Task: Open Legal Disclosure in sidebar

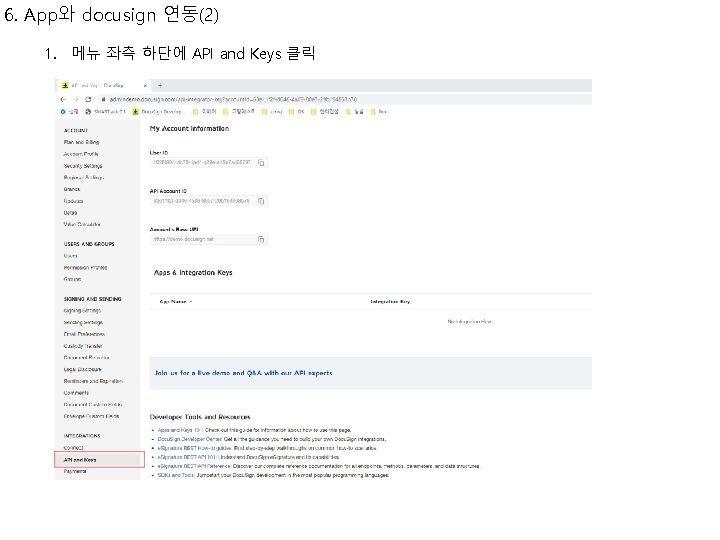Action: pos(83,369)
